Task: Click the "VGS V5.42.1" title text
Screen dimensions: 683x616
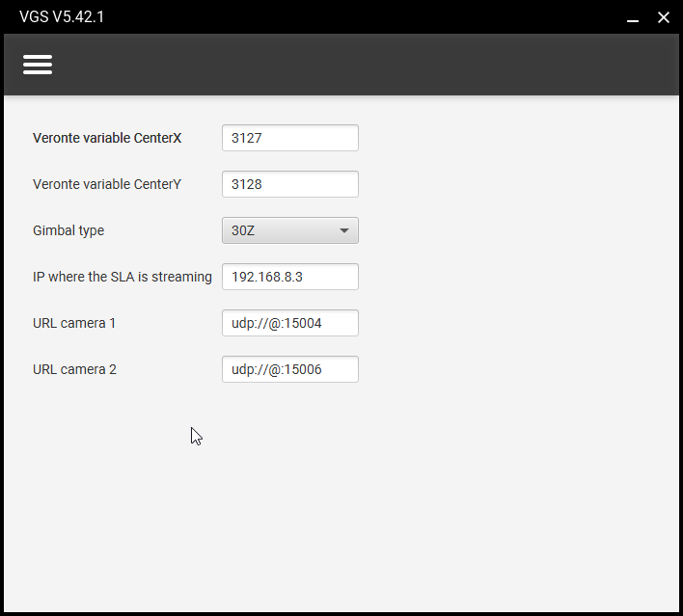Action: click(62, 17)
